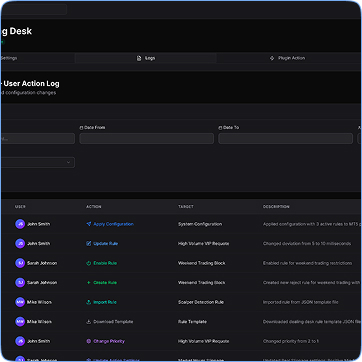Image resolution: width=362 pixels, height=362 pixels.
Task: Click the 'System Configuration' target cell
Action: (x=200, y=224)
